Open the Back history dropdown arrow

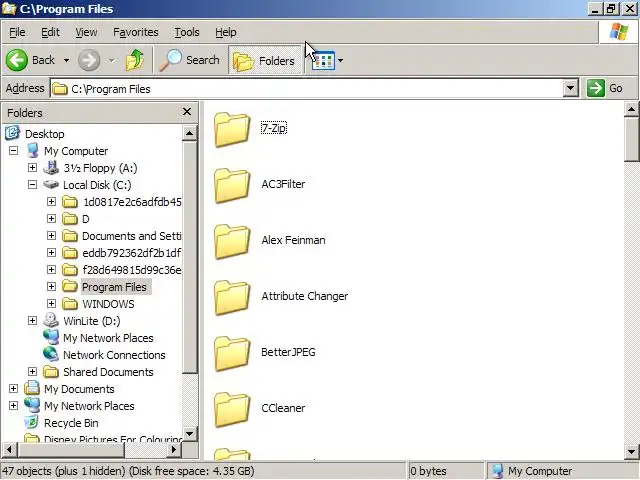click(x=66, y=60)
